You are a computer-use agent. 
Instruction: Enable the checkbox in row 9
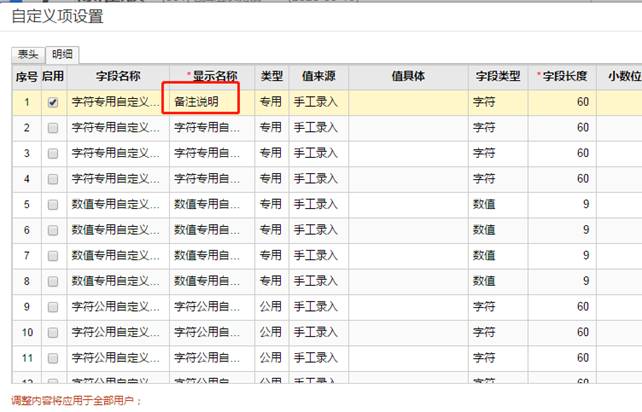(53, 307)
